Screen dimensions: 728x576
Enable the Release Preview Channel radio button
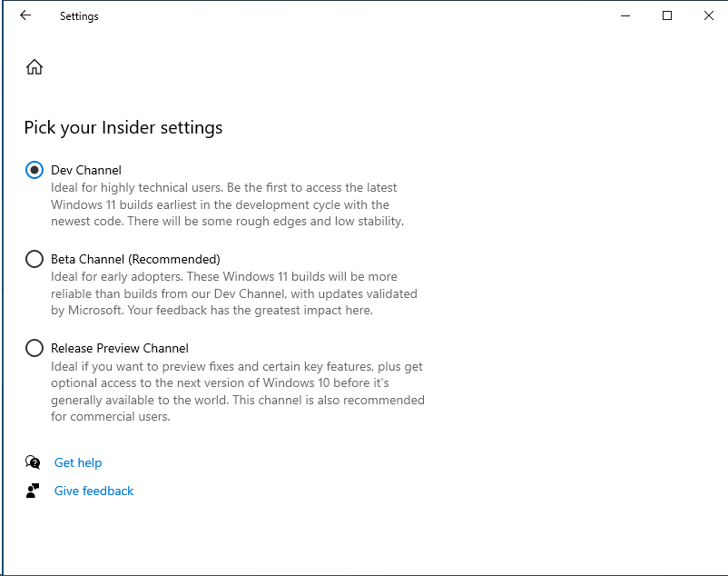click(x=34, y=348)
